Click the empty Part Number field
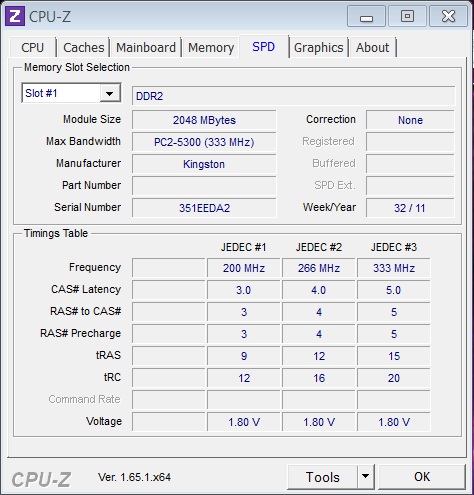The height and width of the screenshot is (495, 474). click(x=204, y=186)
